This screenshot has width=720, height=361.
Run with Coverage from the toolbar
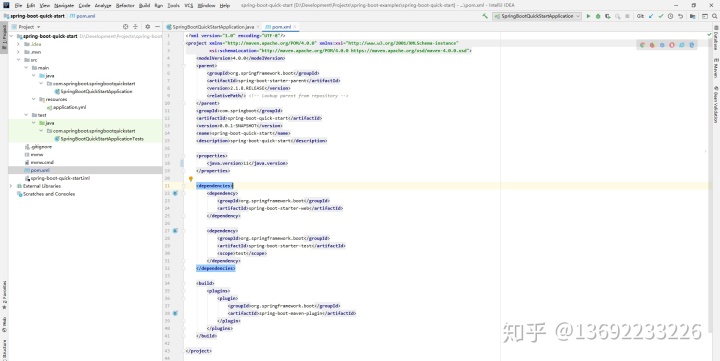[x=608, y=16]
